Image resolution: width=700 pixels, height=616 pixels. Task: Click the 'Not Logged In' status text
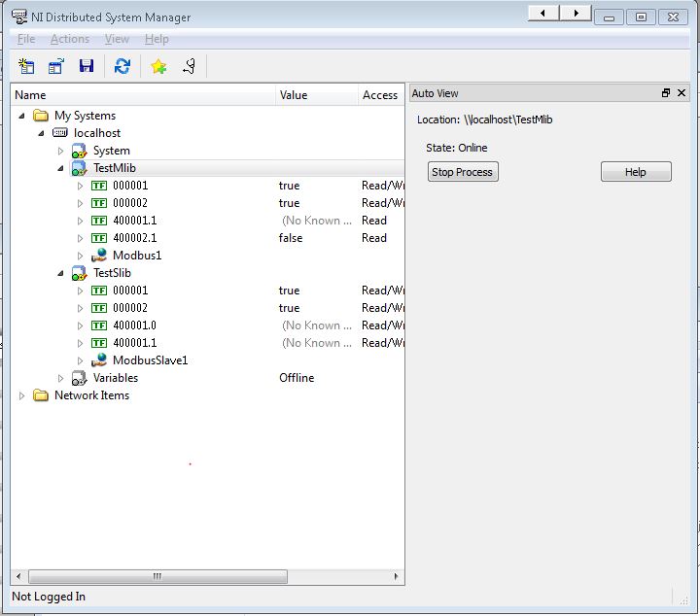[49, 597]
